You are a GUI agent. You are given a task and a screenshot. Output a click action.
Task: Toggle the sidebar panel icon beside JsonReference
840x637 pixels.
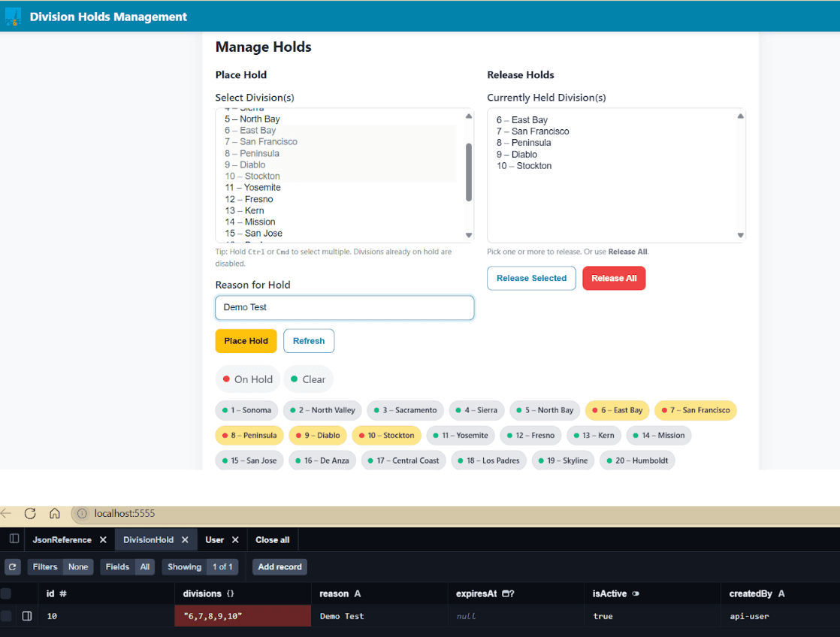click(x=14, y=539)
